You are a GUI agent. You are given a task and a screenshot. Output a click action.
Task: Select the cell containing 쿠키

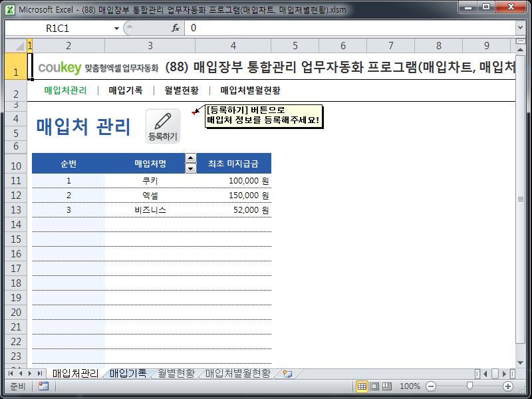(x=150, y=181)
